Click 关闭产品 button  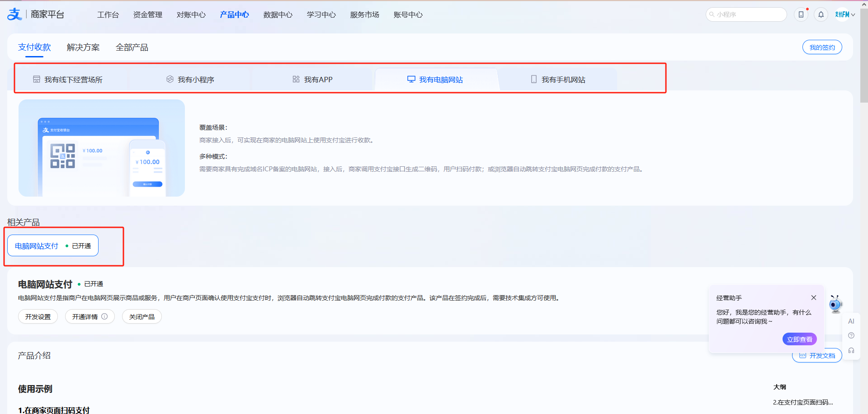coord(142,316)
